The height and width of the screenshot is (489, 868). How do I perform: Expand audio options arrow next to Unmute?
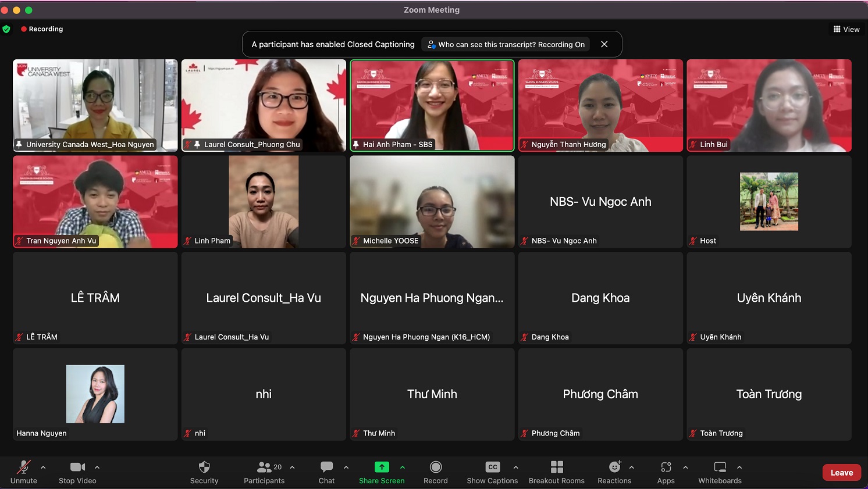click(x=43, y=467)
